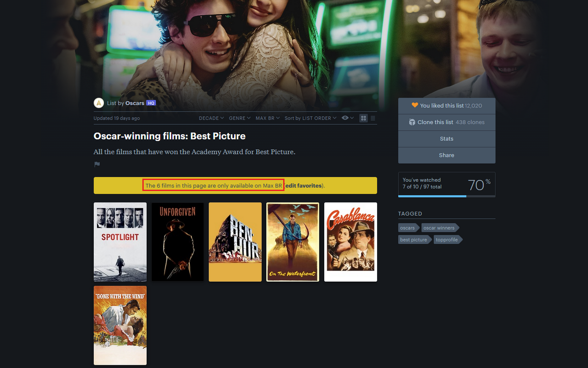
Task: Open the Oscars profile avatar
Action: pyautogui.click(x=99, y=103)
